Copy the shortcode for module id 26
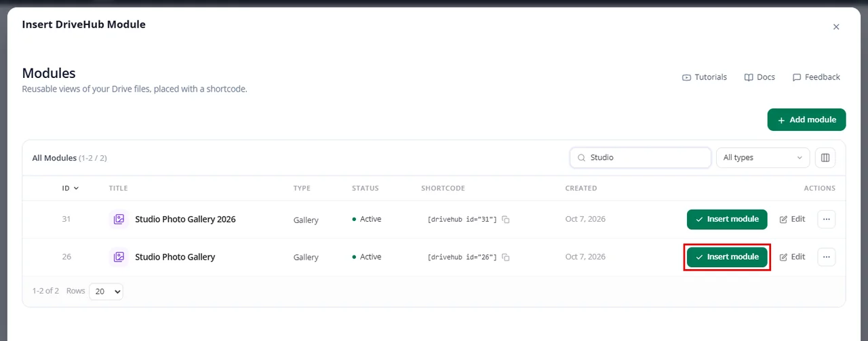 click(506, 258)
